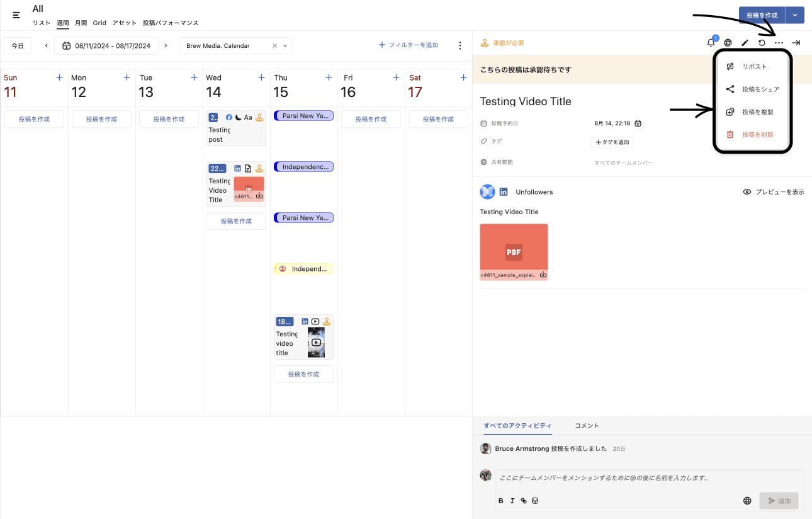Open the hamburger menu next to All

16,15
